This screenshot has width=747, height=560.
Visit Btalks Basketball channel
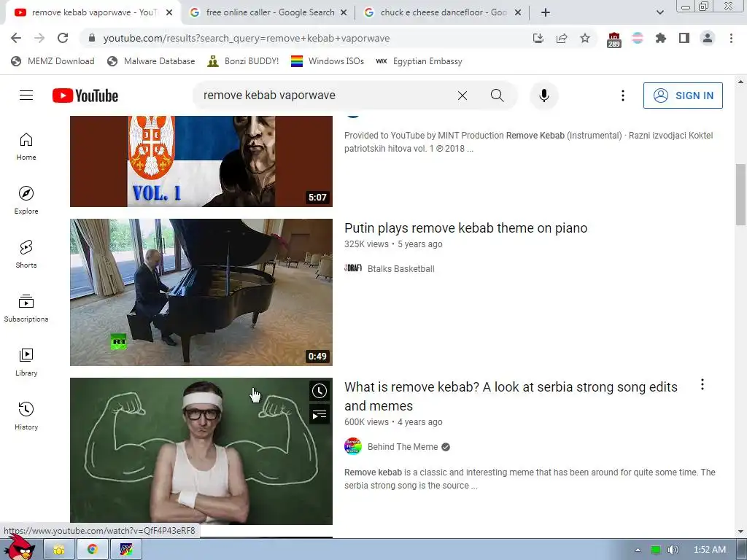[x=400, y=268]
